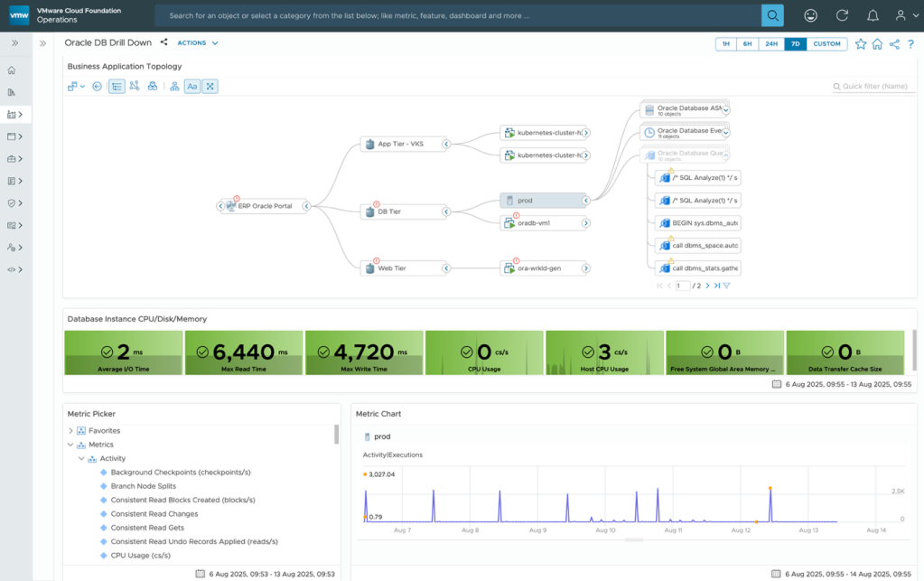Click the Quick filter name field
This screenshot has height=581, width=924.
[x=874, y=87]
